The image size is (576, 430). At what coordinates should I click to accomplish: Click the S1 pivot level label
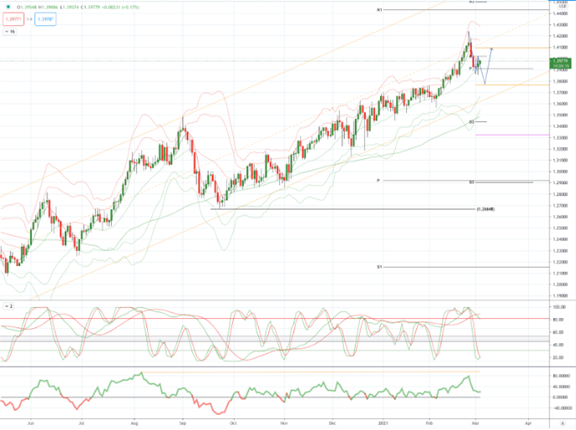(379, 267)
